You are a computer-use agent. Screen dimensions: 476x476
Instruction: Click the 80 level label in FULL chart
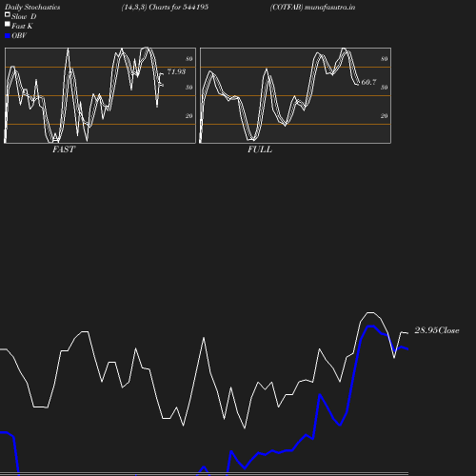[x=385, y=59]
